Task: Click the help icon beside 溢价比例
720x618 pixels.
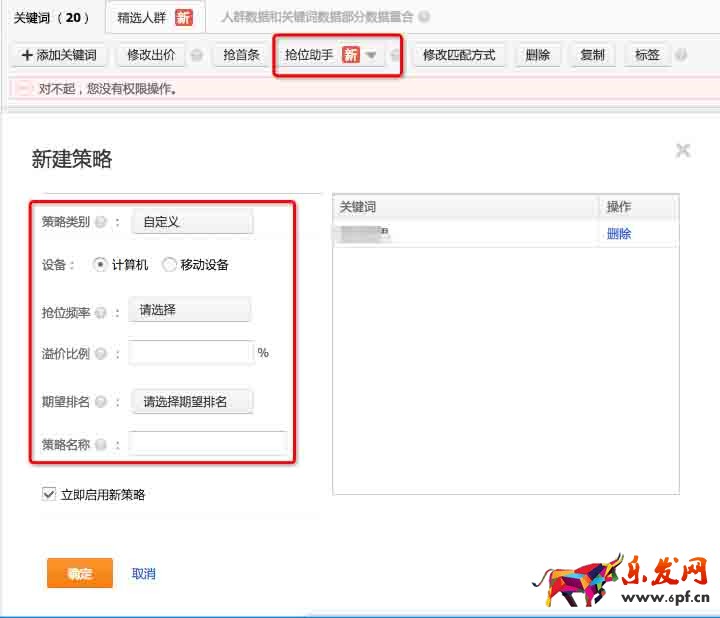Action: [x=101, y=353]
